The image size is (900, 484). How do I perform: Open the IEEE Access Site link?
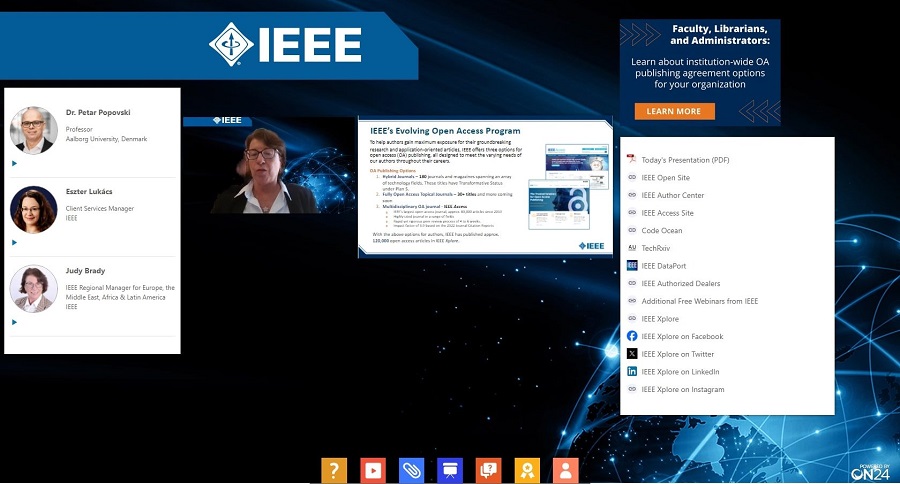point(668,213)
